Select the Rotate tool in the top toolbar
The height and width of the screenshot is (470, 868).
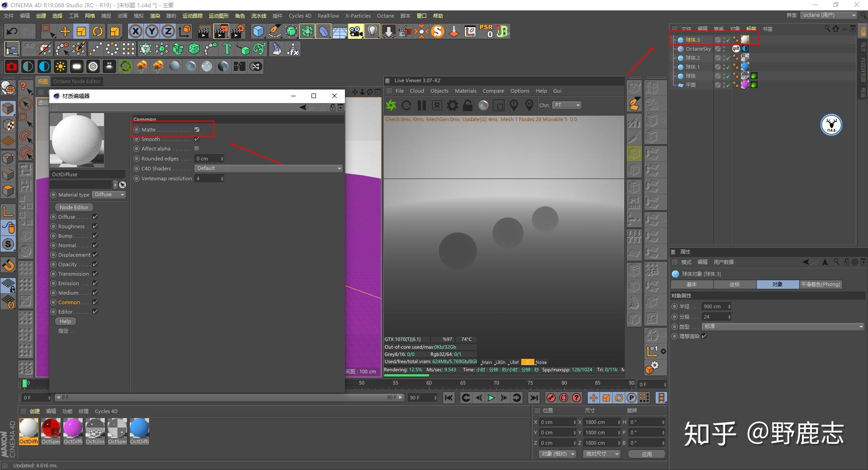point(98,31)
